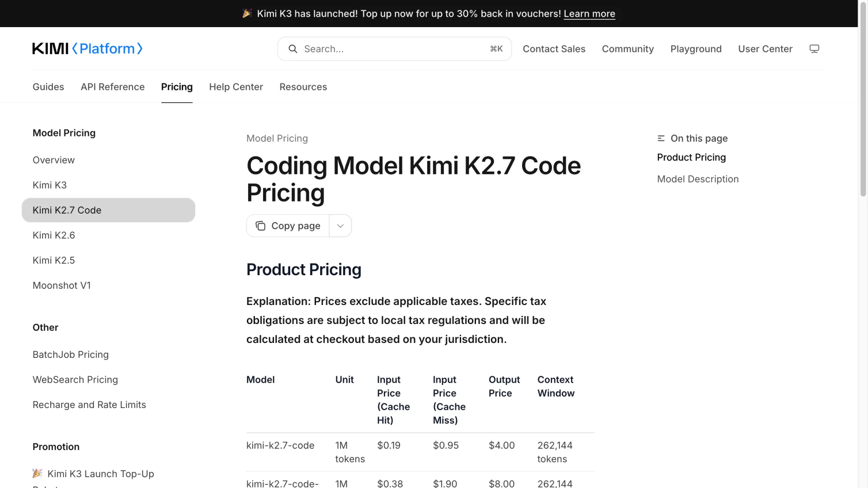
Task: Click the search magnifier icon
Action: [293, 49]
